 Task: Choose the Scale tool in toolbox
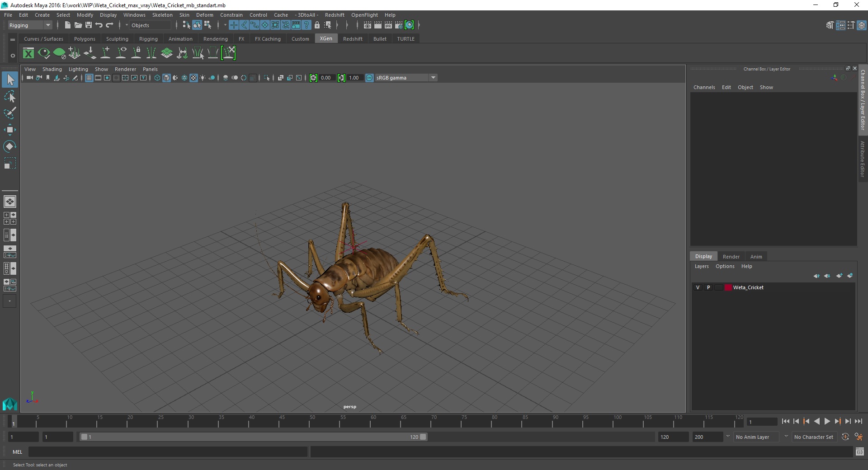click(x=10, y=163)
